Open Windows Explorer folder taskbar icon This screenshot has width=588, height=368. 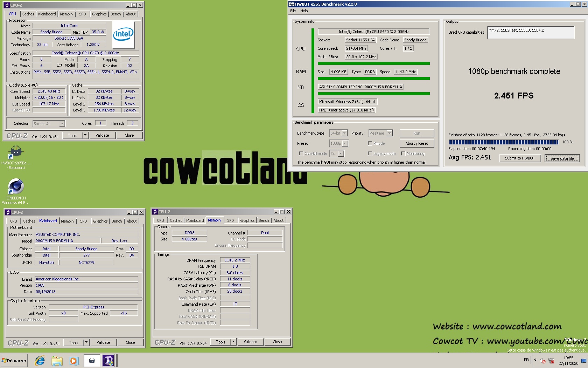tap(57, 360)
